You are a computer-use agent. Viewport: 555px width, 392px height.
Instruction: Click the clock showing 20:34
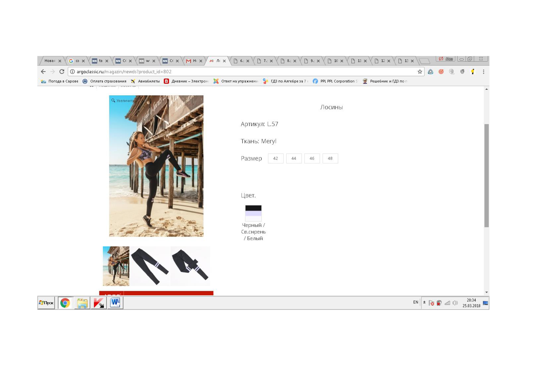471,303
